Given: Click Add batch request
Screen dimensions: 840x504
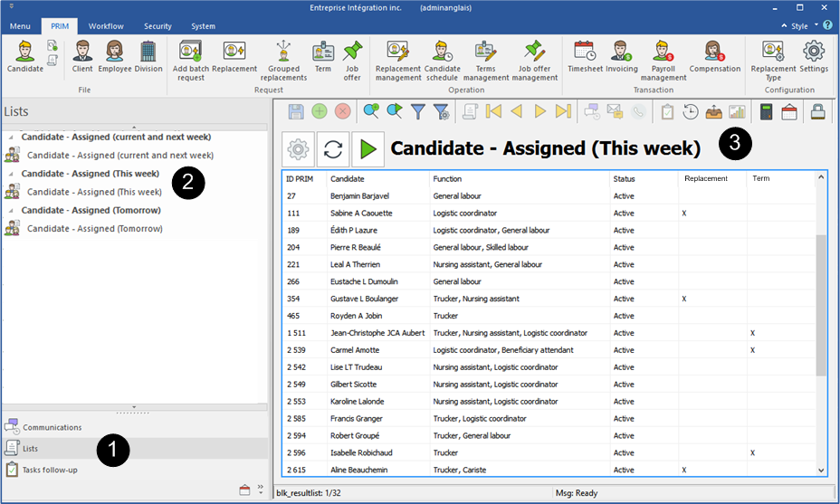Looking at the screenshot, I should pyautogui.click(x=191, y=61).
